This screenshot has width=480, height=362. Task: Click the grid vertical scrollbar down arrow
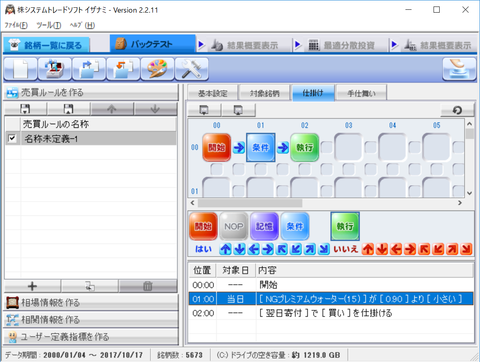click(x=469, y=193)
